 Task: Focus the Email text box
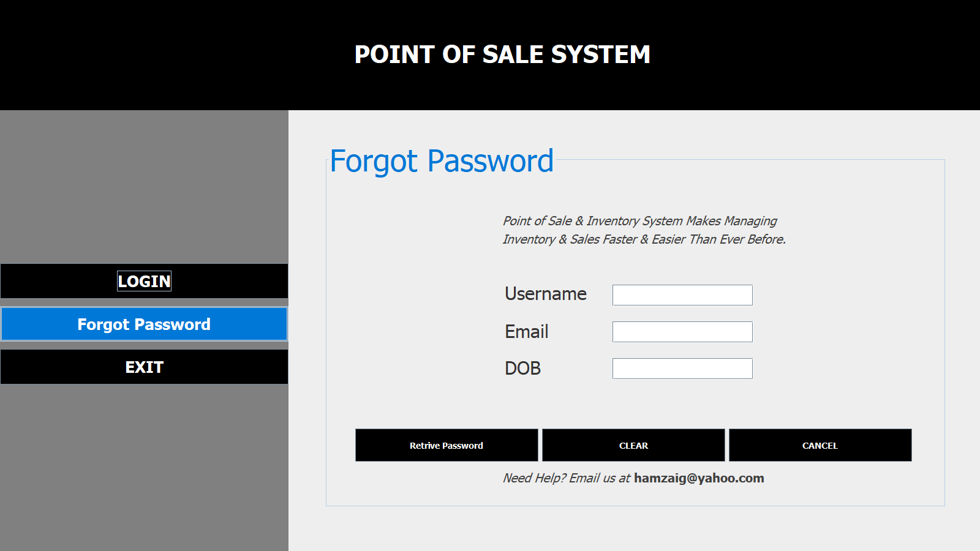(682, 332)
